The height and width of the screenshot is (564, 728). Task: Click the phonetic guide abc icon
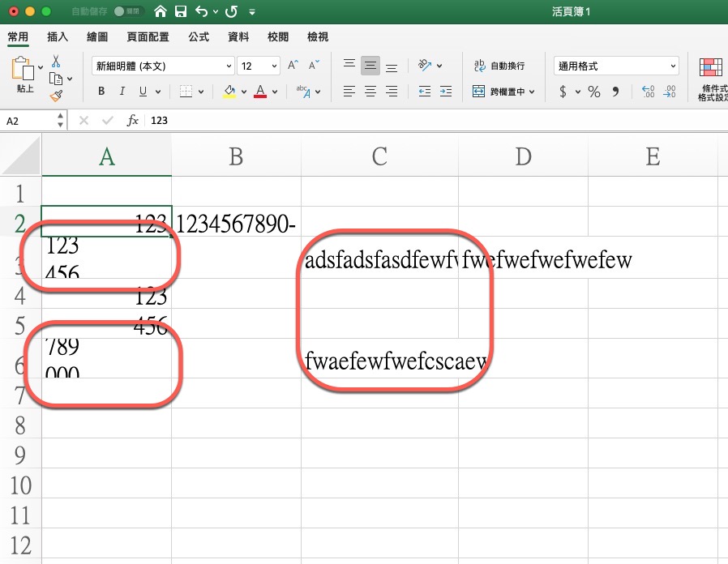tap(303, 92)
